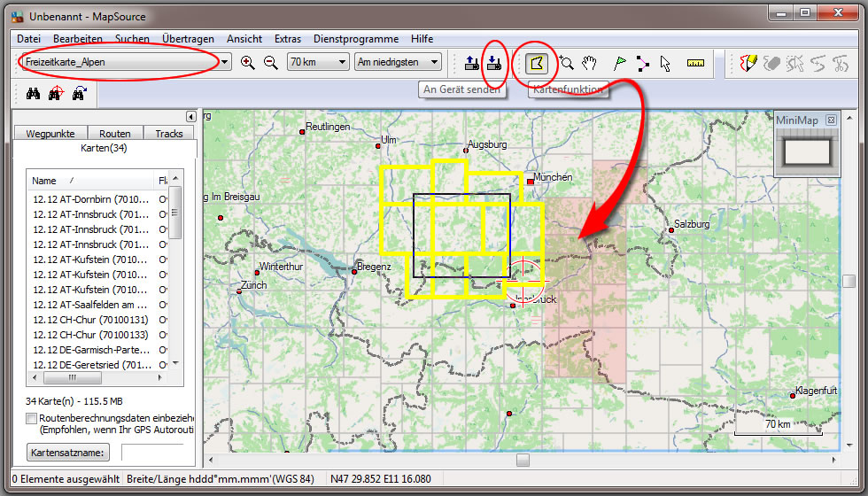Click the map's vertical scrollbar thumb
This screenshot has height=496, width=868.
[x=849, y=281]
